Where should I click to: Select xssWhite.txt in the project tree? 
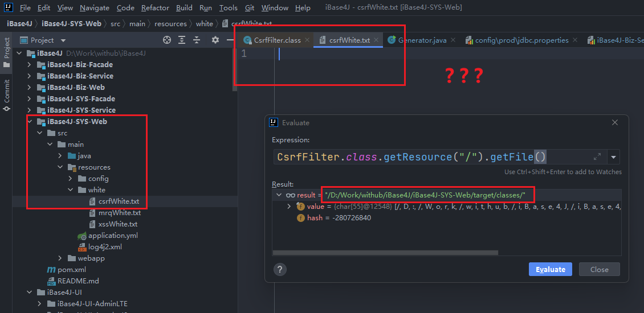click(x=118, y=224)
